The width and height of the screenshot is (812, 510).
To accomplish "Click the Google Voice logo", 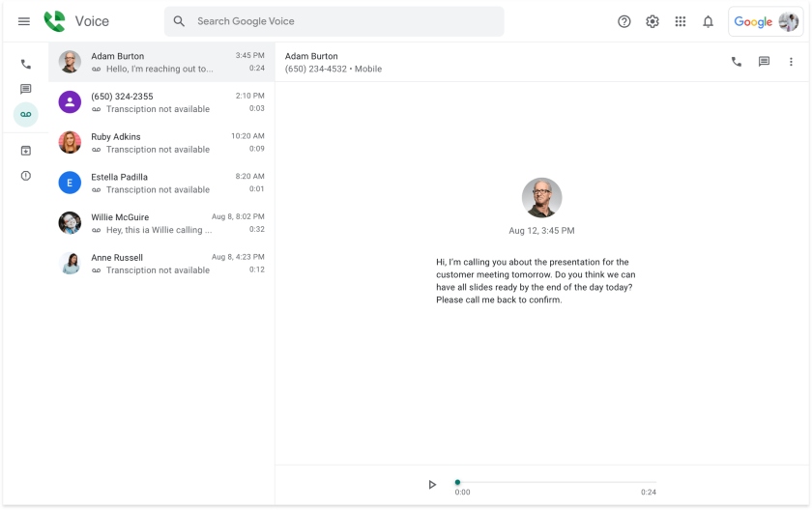I will (54, 21).
